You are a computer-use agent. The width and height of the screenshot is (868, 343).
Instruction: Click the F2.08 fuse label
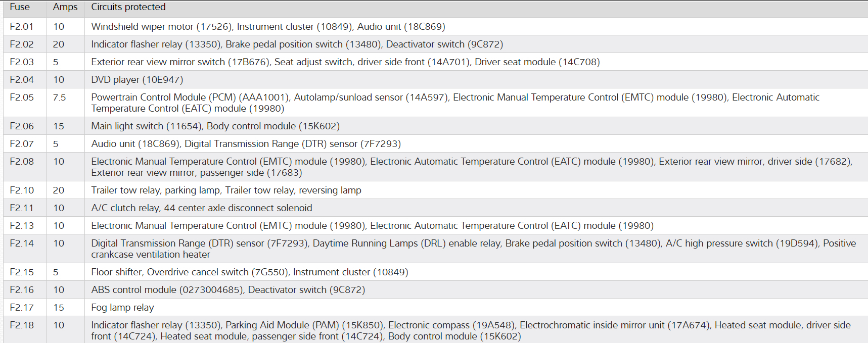click(x=22, y=162)
